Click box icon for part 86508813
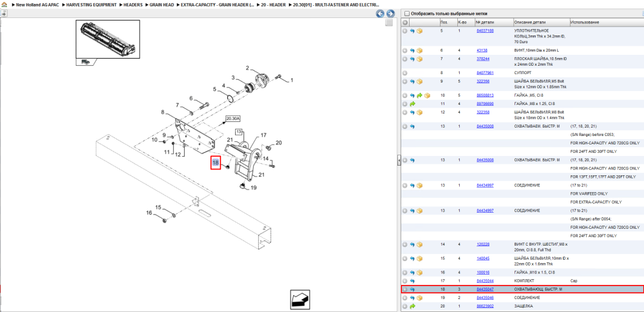Screen dimensions: 644x312 click(x=427, y=95)
